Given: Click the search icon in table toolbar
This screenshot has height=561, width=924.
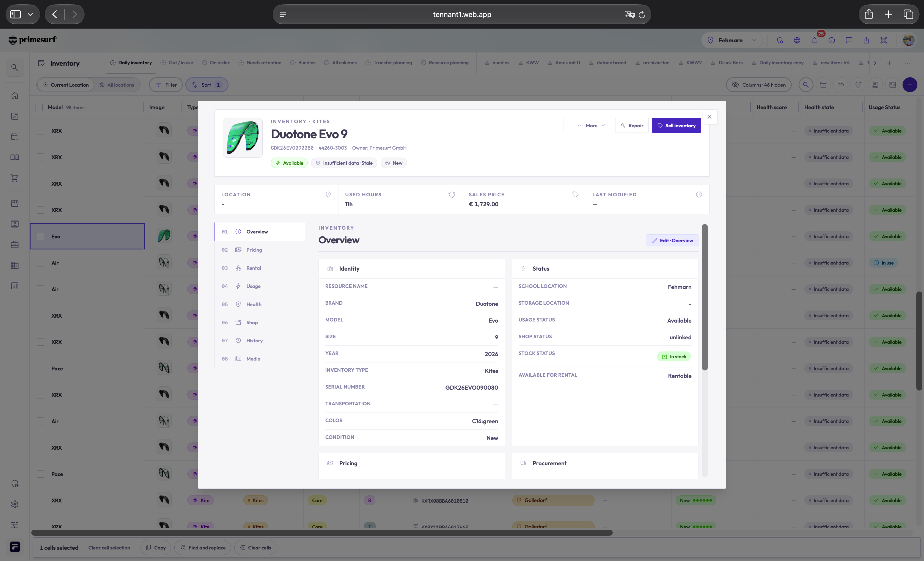Looking at the screenshot, I should (805, 85).
